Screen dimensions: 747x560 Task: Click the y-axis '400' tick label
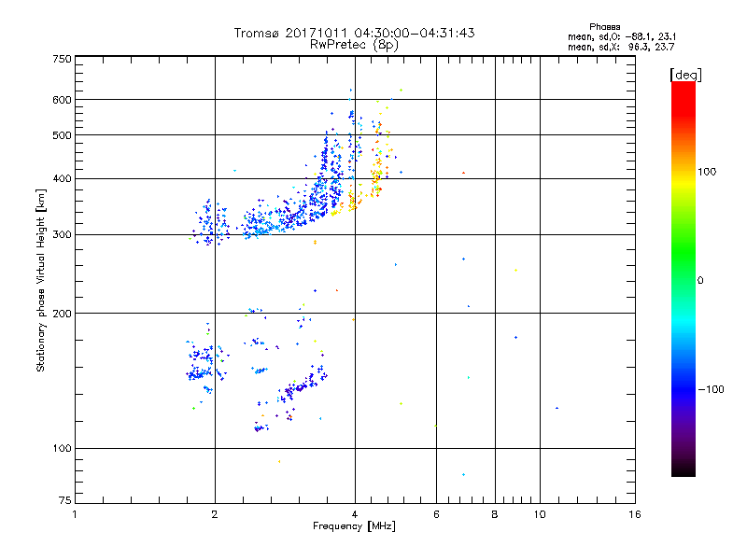coord(62,178)
